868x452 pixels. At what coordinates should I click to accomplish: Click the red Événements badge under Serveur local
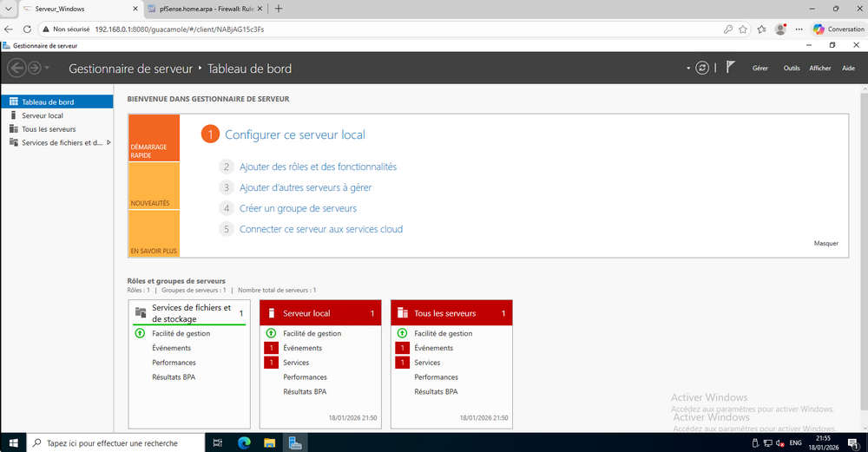pos(271,348)
